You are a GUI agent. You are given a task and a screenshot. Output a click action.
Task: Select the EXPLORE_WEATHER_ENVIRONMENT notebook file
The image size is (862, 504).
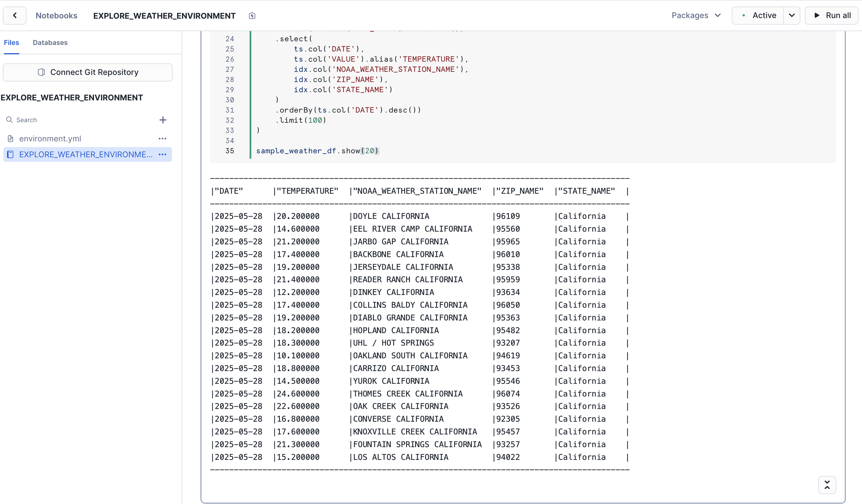(x=85, y=154)
